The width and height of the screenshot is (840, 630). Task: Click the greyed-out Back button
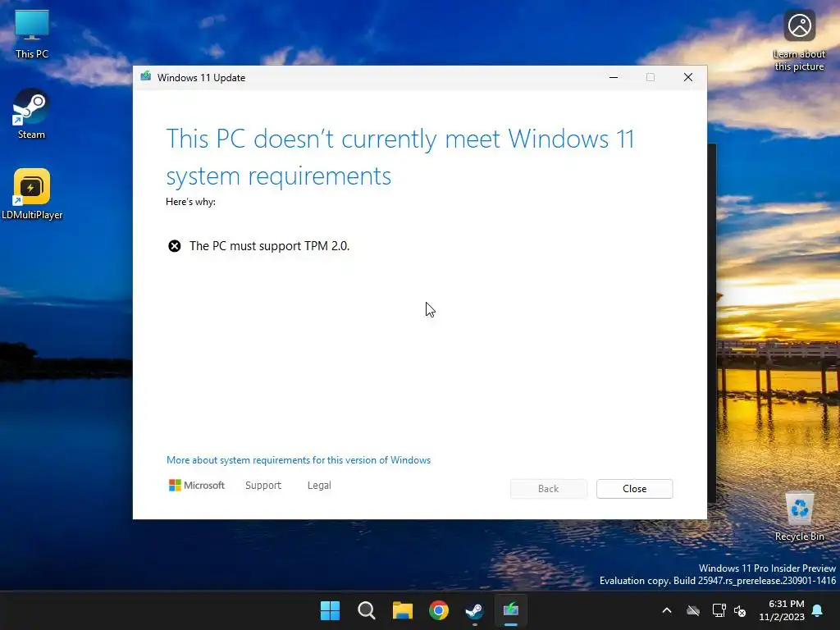pyautogui.click(x=549, y=489)
